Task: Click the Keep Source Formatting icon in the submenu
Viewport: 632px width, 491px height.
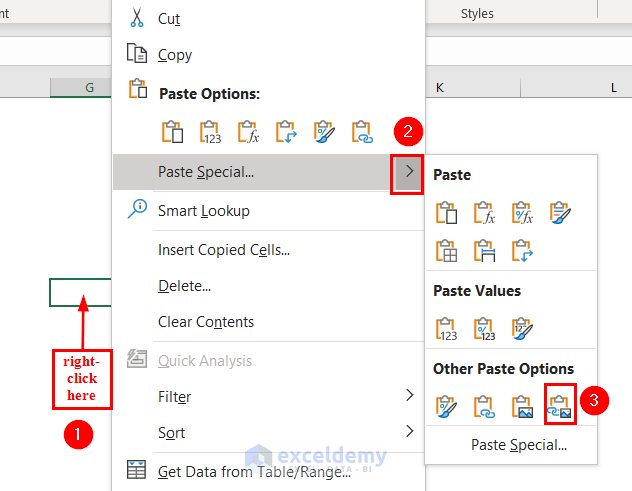Action: tap(559, 212)
